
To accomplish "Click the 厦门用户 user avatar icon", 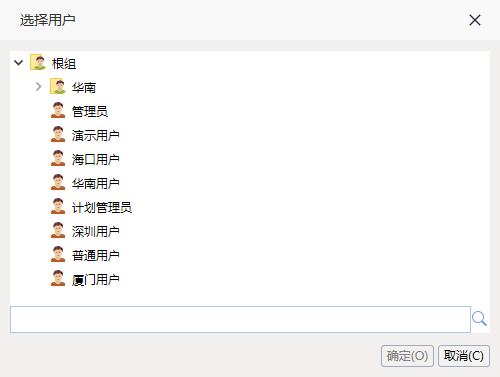I will pyautogui.click(x=58, y=278).
